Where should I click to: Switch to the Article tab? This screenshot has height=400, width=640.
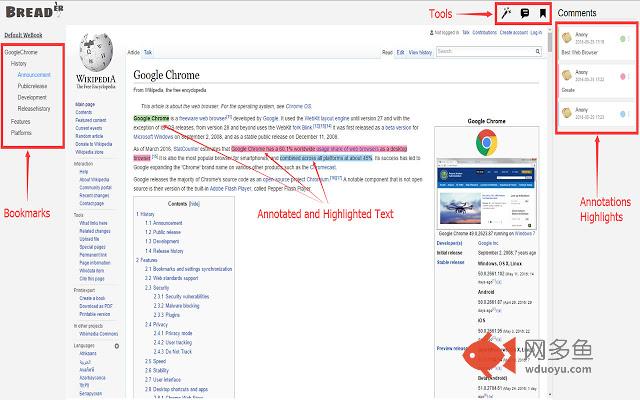coord(133,52)
